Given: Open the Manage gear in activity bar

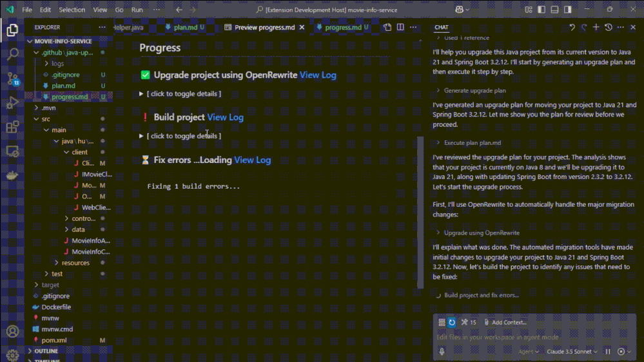Looking at the screenshot, I should point(12,354).
